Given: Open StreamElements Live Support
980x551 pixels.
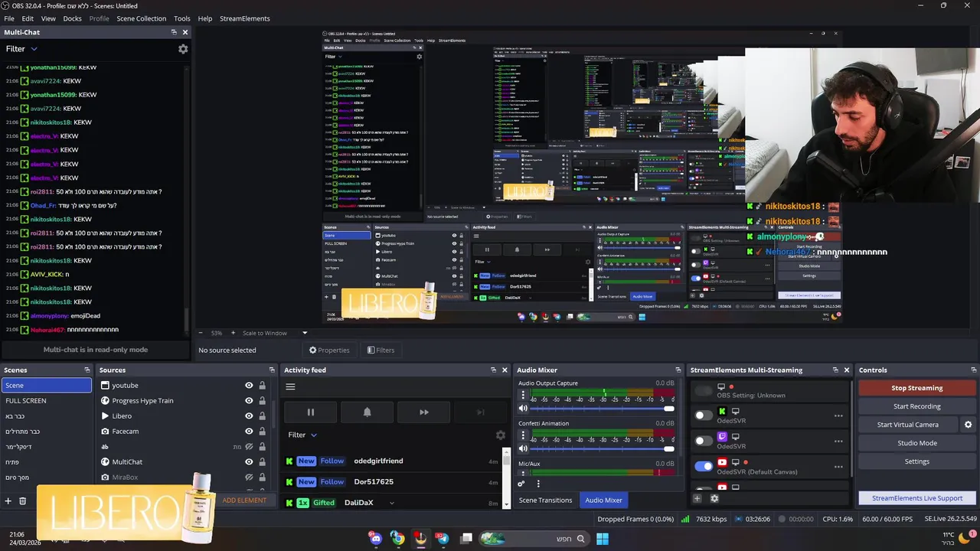Looking at the screenshot, I should tap(916, 498).
